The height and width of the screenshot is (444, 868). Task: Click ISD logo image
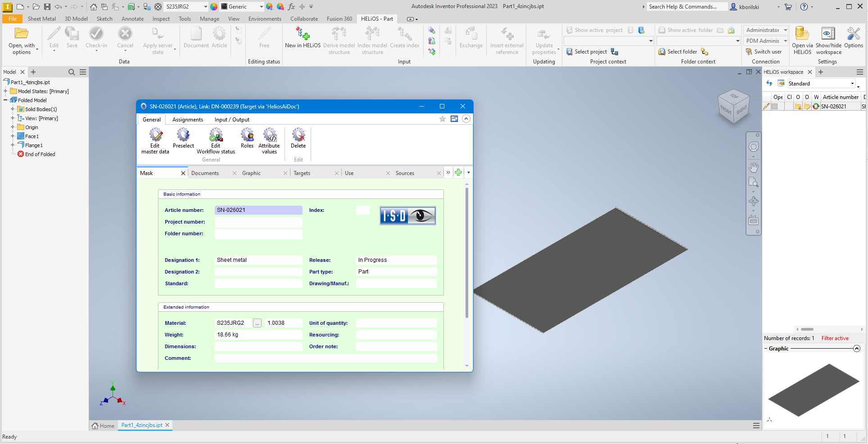407,215
